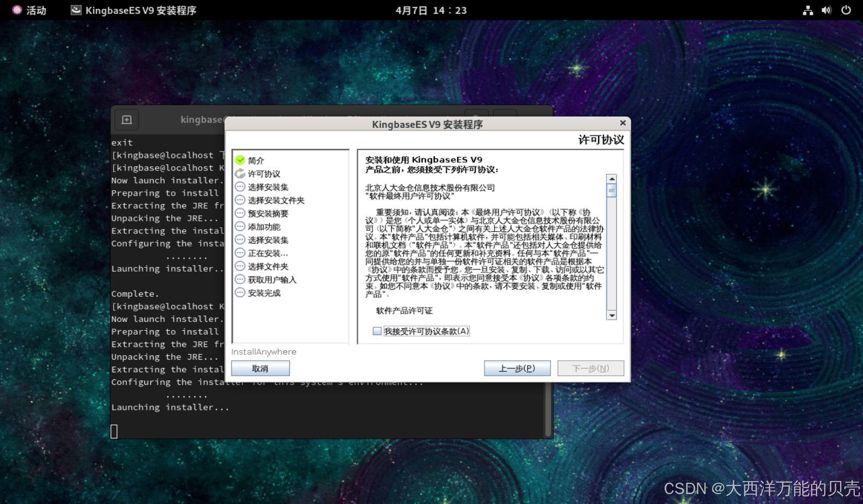This screenshot has height=504, width=863.
Task: Click the step icon next to 安装完成
Action: coord(240,292)
